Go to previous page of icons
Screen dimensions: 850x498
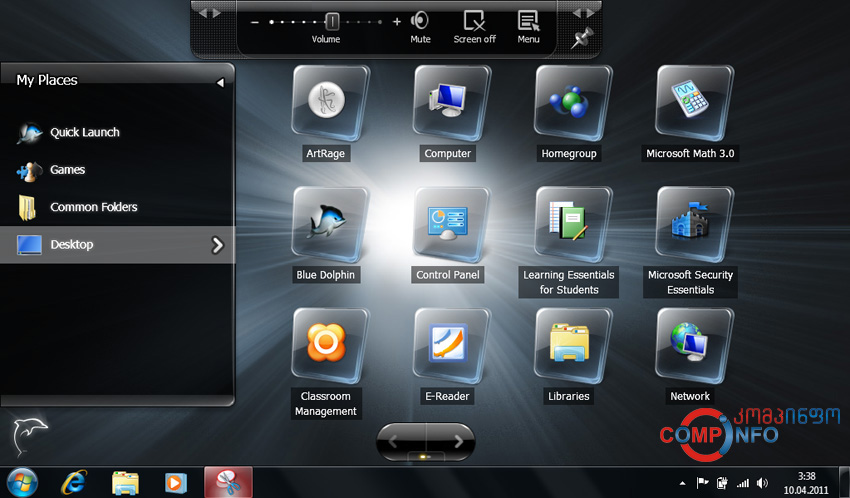coord(394,442)
